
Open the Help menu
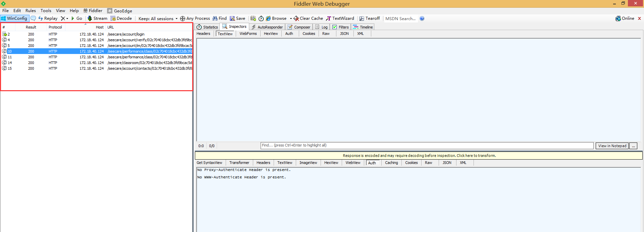click(x=74, y=11)
